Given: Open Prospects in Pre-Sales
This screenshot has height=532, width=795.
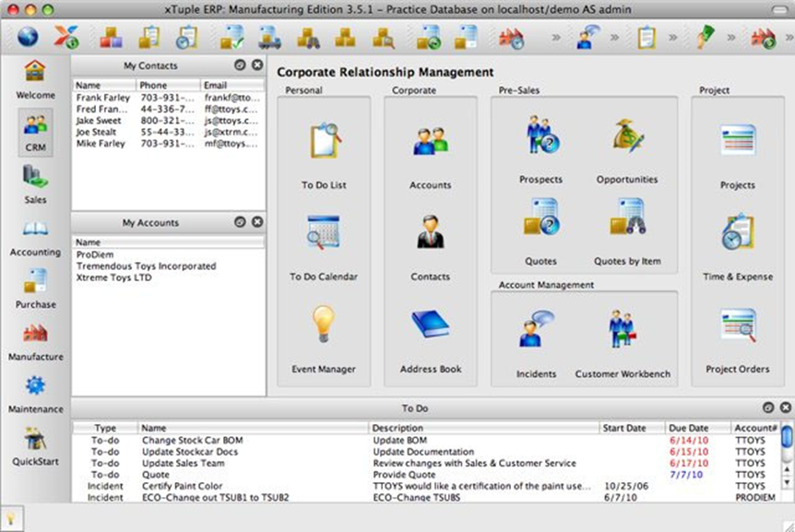Looking at the screenshot, I should 541,135.
